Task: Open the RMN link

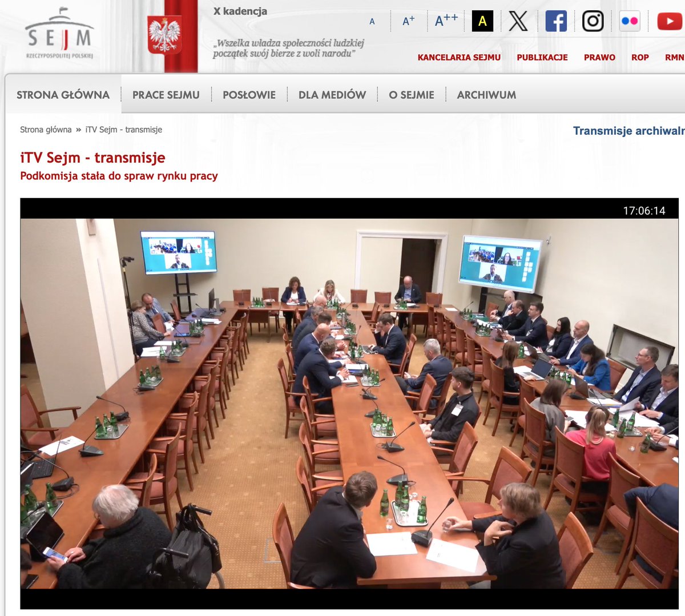Action: tap(675, 57)
